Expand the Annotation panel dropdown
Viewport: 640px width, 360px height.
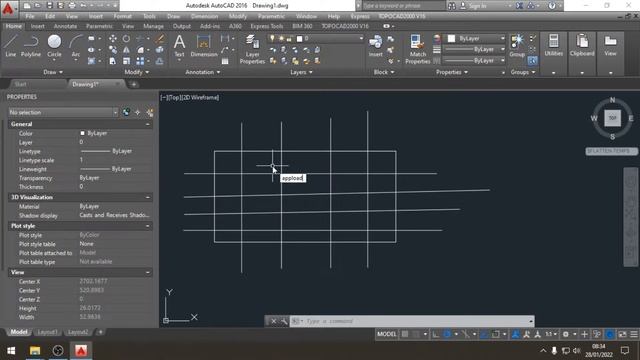click(202, 72)
